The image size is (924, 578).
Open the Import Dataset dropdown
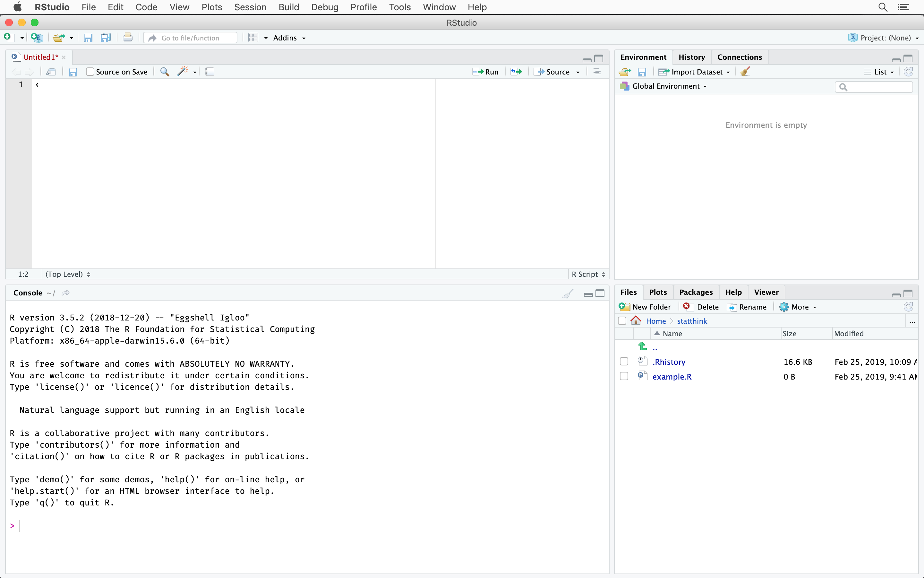(695, 72)
